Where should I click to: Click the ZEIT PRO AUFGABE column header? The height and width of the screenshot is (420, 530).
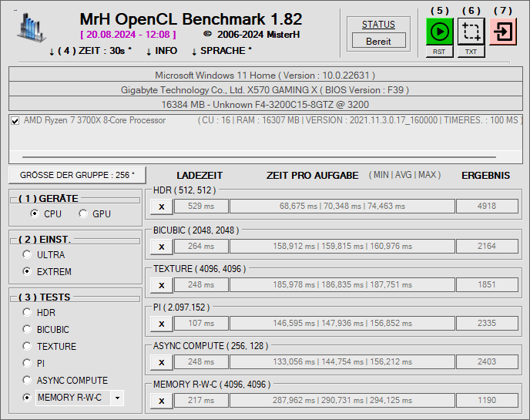pos(312,176)
